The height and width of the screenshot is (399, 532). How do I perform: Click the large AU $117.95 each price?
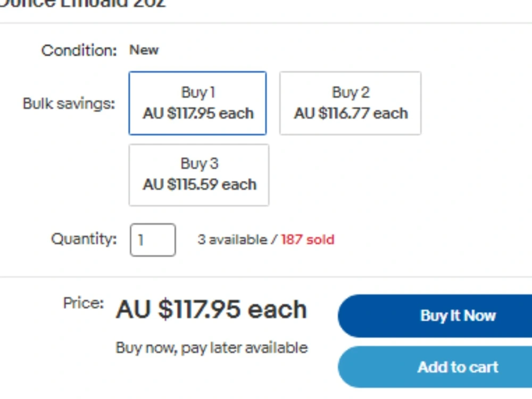click(211, 309)
